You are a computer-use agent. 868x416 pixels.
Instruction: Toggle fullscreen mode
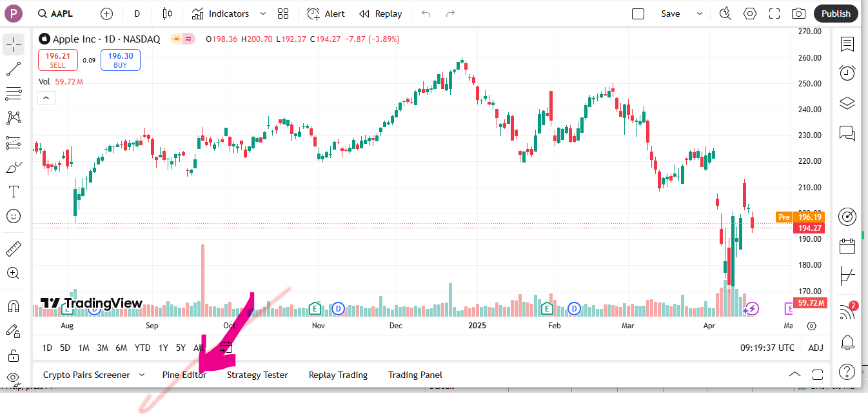click(x=774, y=14)
